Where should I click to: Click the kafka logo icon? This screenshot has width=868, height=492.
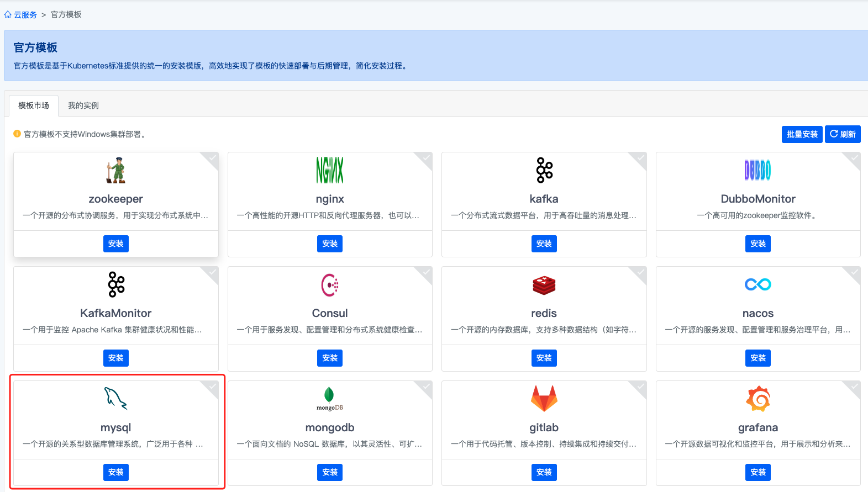point(544,170)
